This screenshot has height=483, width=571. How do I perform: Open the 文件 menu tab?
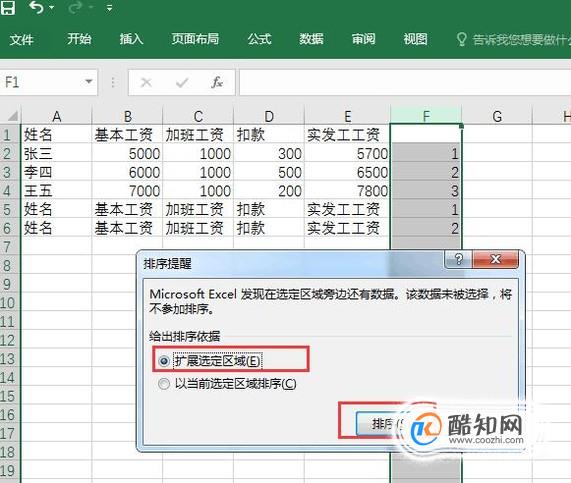(21, 39)
